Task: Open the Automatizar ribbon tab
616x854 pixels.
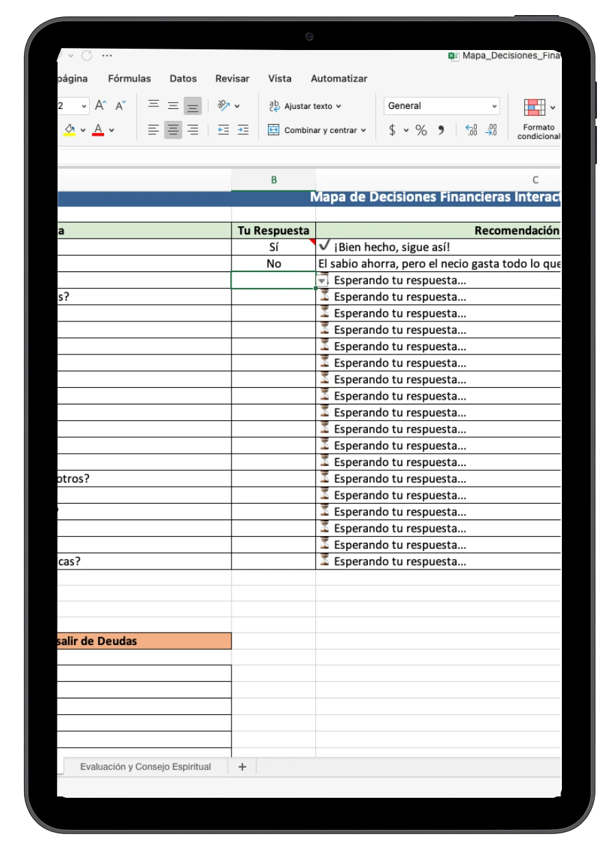Action: pyautogui.click(x=339, y=79)
